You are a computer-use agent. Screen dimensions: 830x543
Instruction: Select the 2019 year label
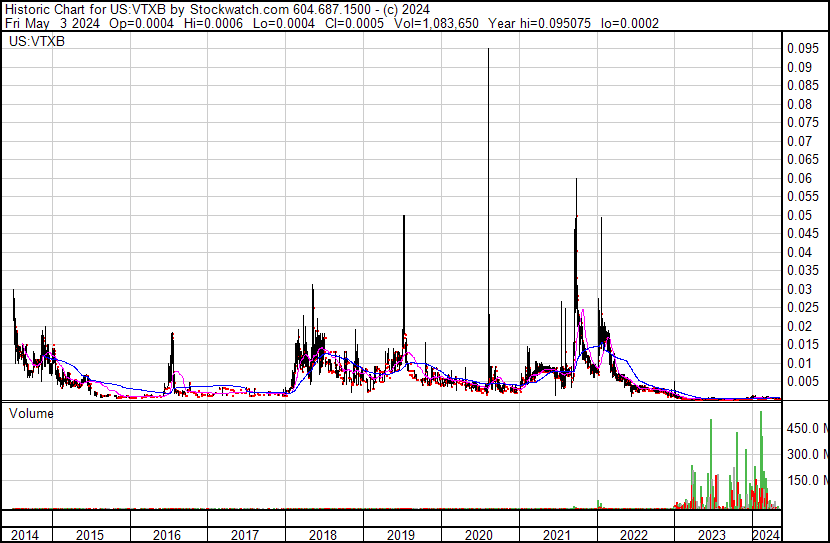point(401,535)
